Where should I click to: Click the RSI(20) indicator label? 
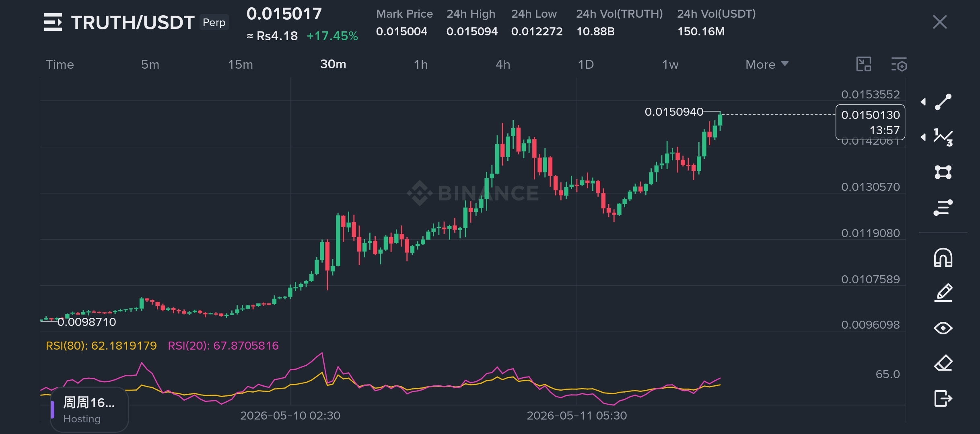tap(223, 346)
